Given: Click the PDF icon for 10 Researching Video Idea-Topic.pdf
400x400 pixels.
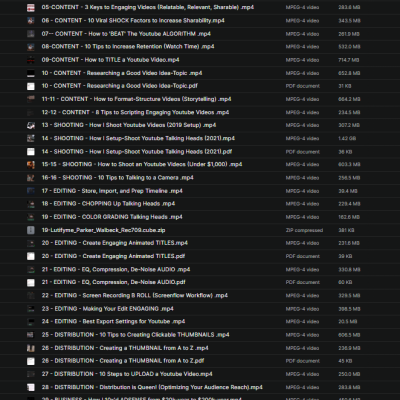Looking at the screenshot, I should coord(31,86).
